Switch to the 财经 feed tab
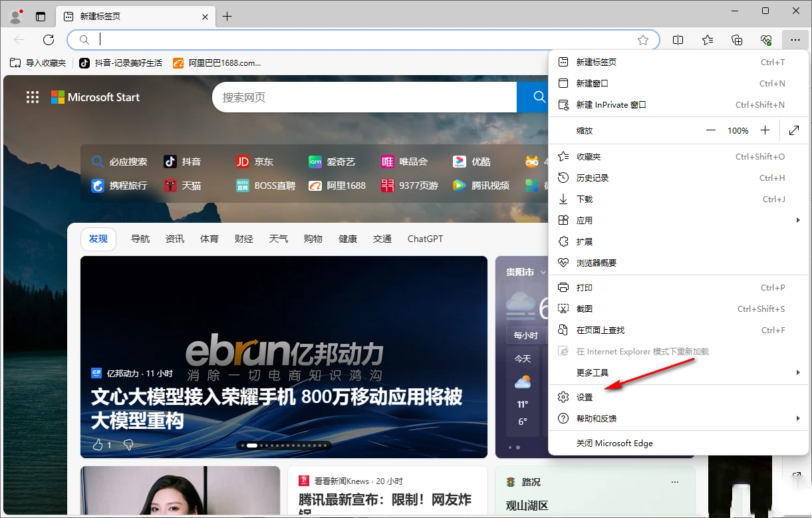The width and height of the screenshot is (812, 518). pos(244,239)
